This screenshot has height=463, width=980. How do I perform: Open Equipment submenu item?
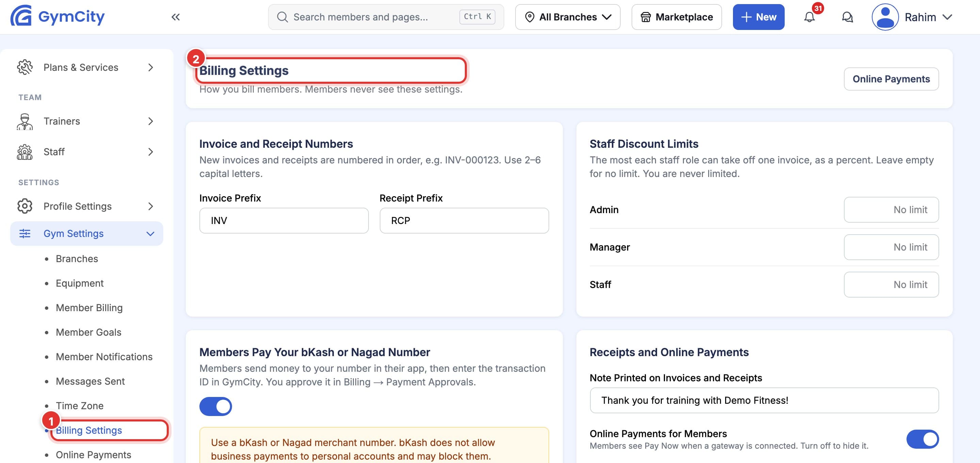coord(80,283)
